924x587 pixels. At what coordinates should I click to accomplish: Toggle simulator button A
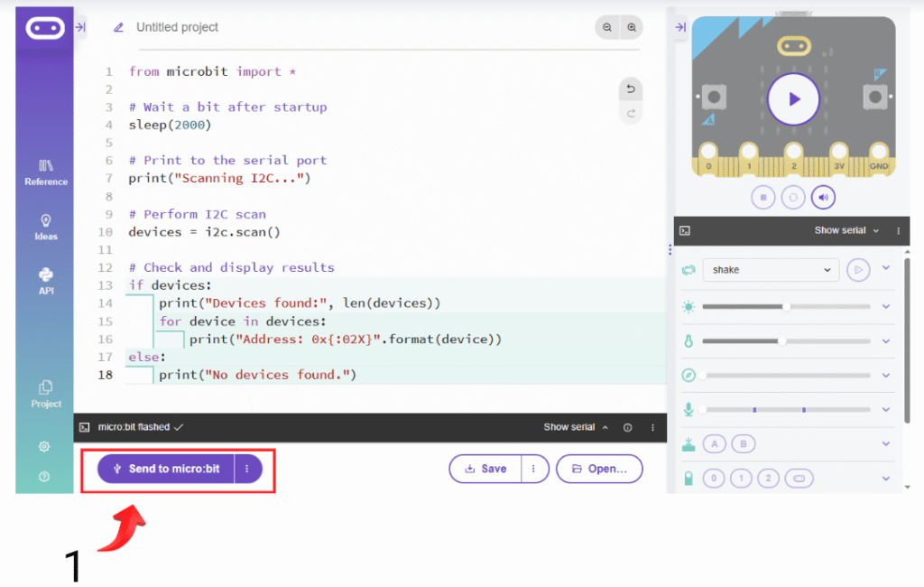click(714, 443)
